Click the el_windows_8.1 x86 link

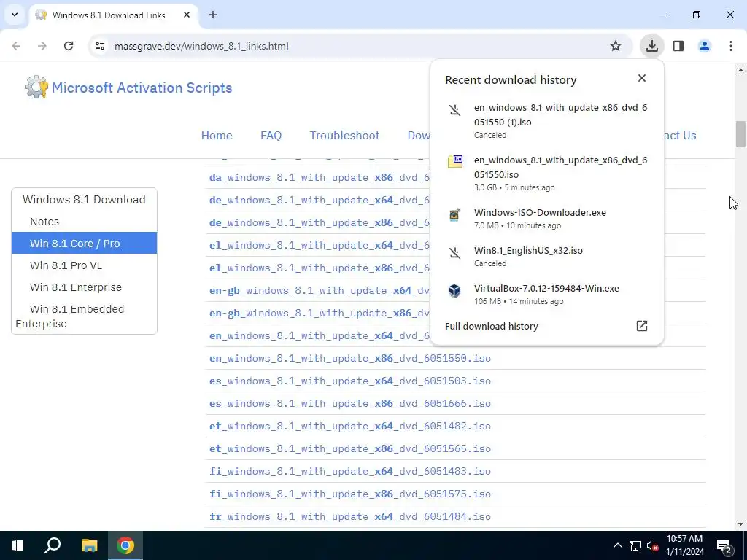pyautogui.click(x=320, y=268)
